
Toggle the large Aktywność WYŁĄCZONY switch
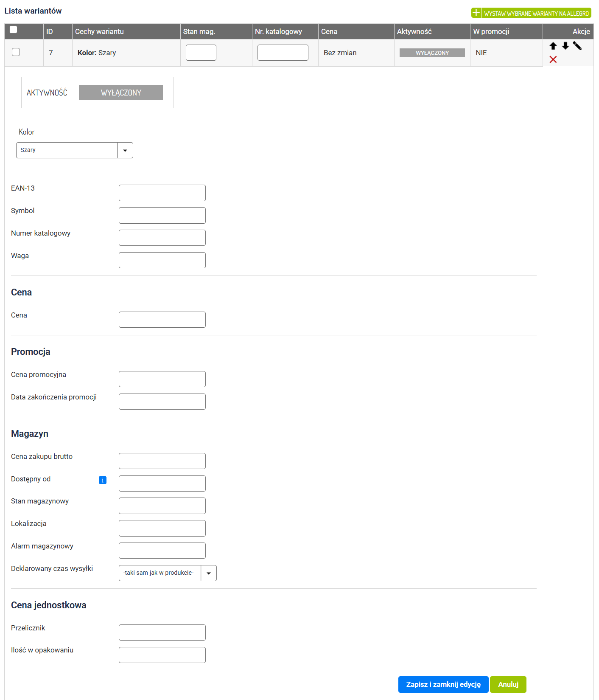coord(120,93)
